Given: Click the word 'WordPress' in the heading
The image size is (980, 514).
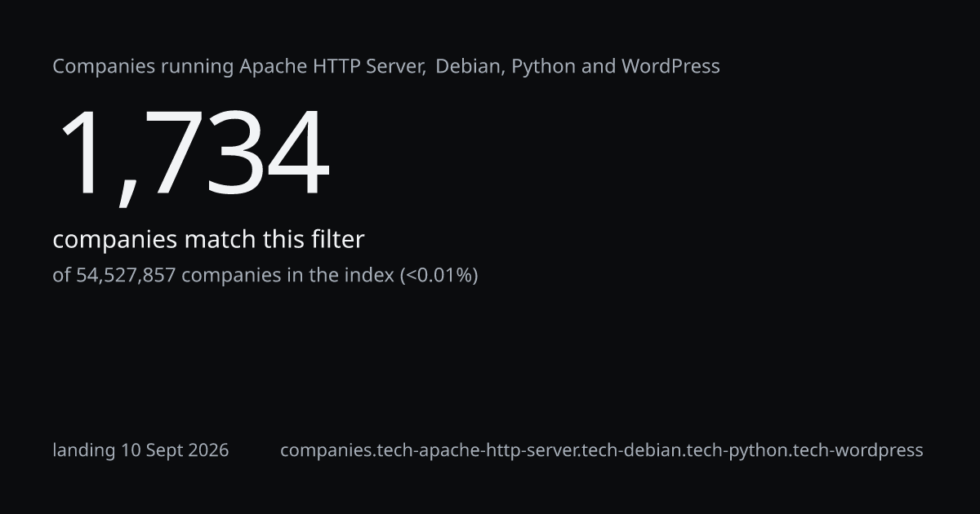Looking at the screenshot, I should [671, 67].
